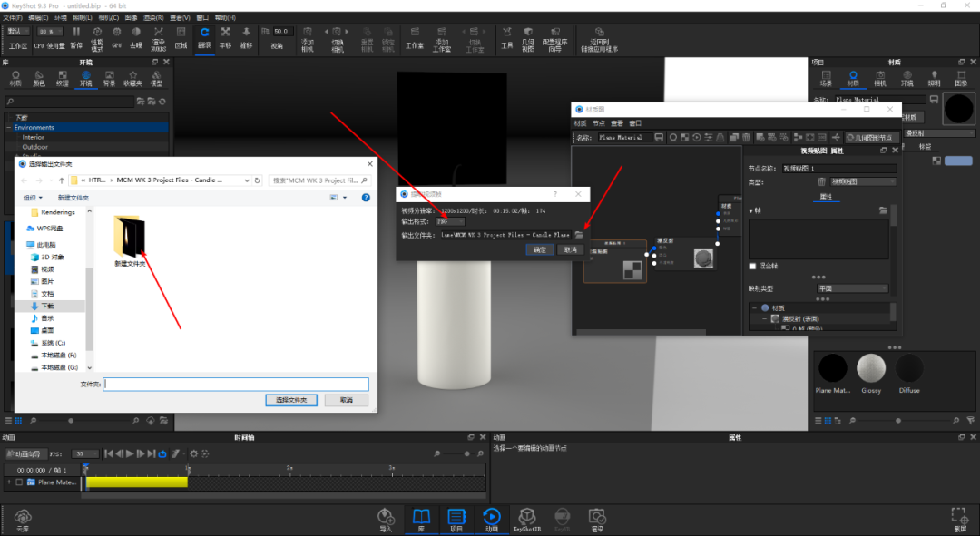Open the FPS dropdown in timeline
Screen dimensions: 980x536
coord(85,453)
